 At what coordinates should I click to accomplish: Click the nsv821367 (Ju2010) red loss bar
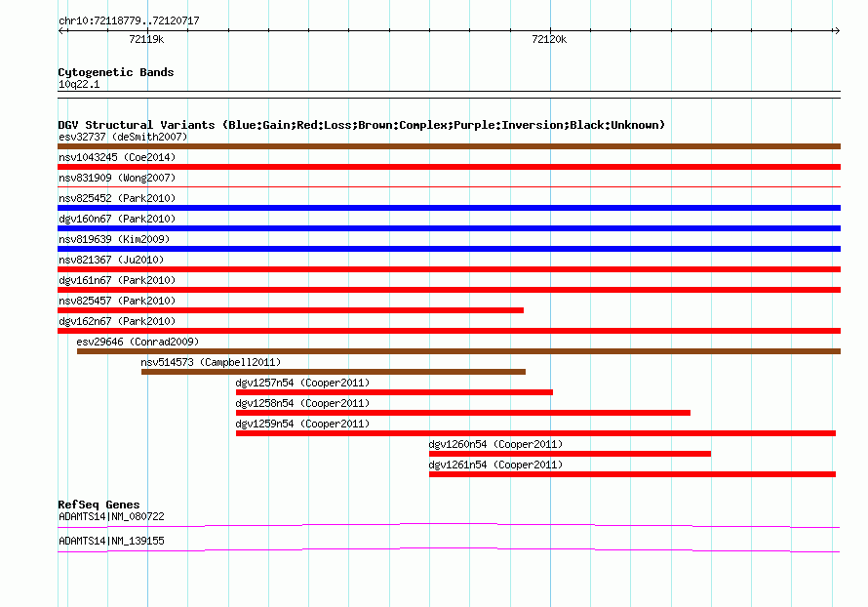pos(449,269)
